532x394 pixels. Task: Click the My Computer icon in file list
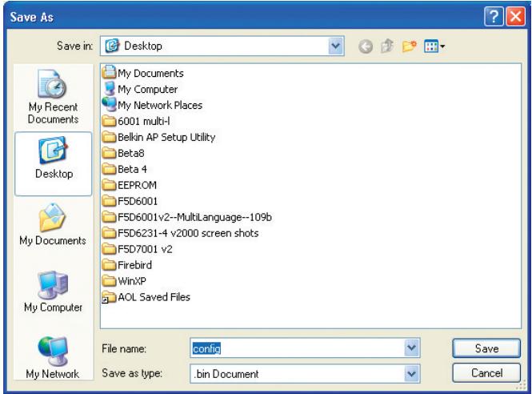click(x=110, y=89)
